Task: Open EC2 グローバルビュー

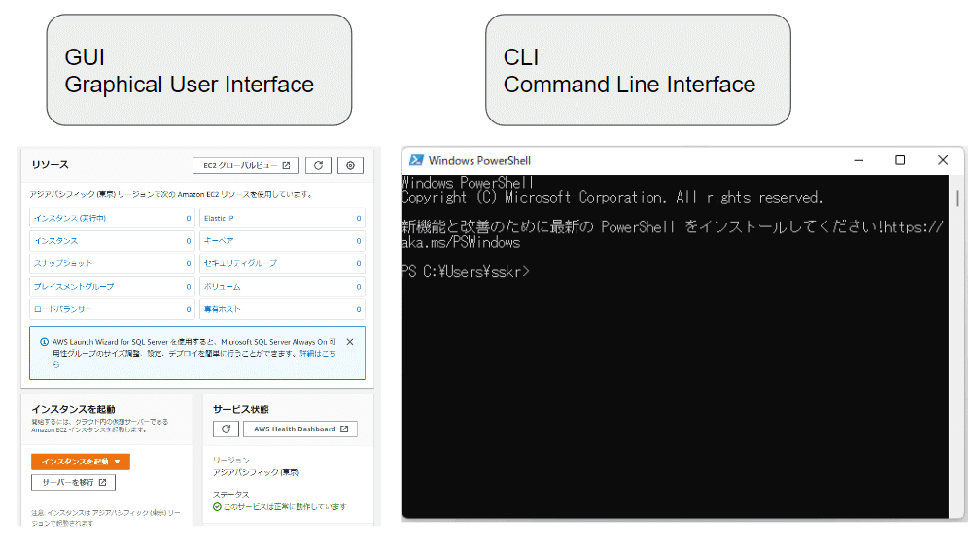Action: click(246, 165)
